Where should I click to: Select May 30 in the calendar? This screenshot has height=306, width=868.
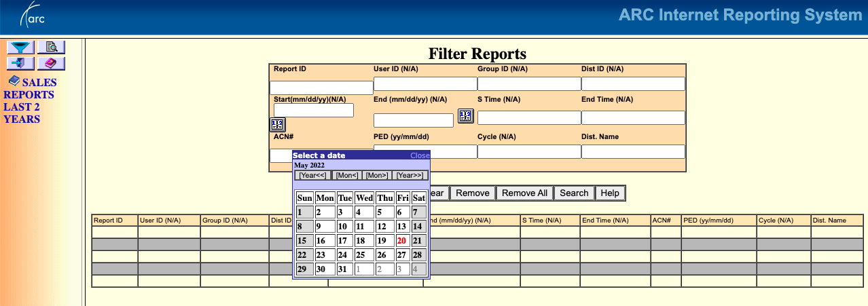(x=325, y=269)
